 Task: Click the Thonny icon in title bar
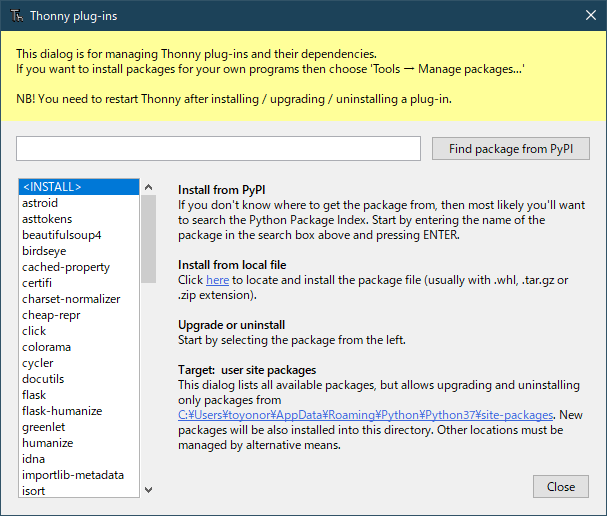[17, 15]
